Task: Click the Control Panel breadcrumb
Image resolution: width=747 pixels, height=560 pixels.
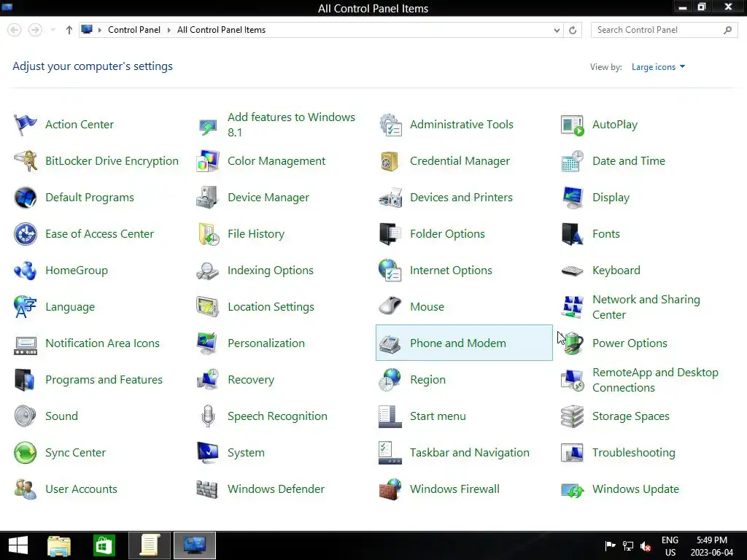Action: [134, 30]
